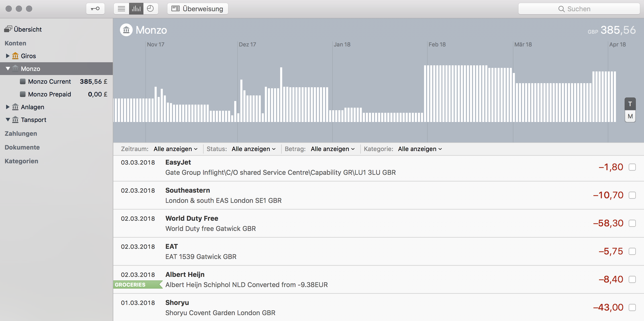Screen dimensions: 644x321
Task: Click the Suchen search field
Action: (579, 9)
